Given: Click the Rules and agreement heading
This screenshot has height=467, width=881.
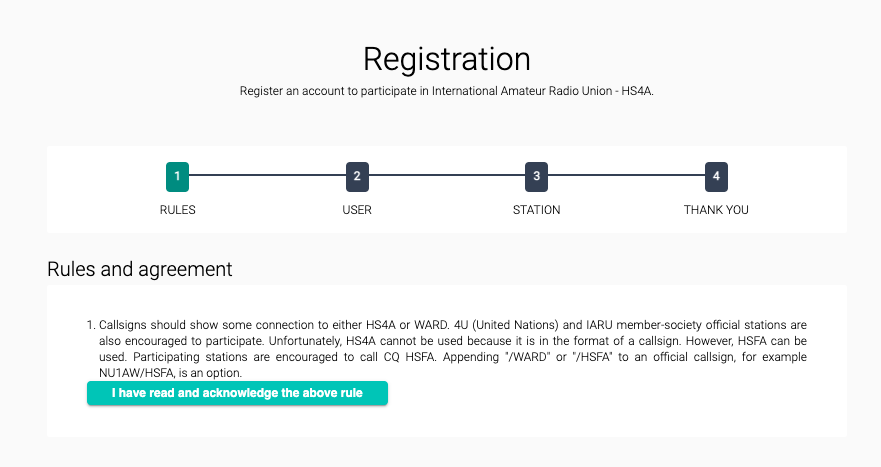Looking at the screenshot, I should tap(139, 269).
